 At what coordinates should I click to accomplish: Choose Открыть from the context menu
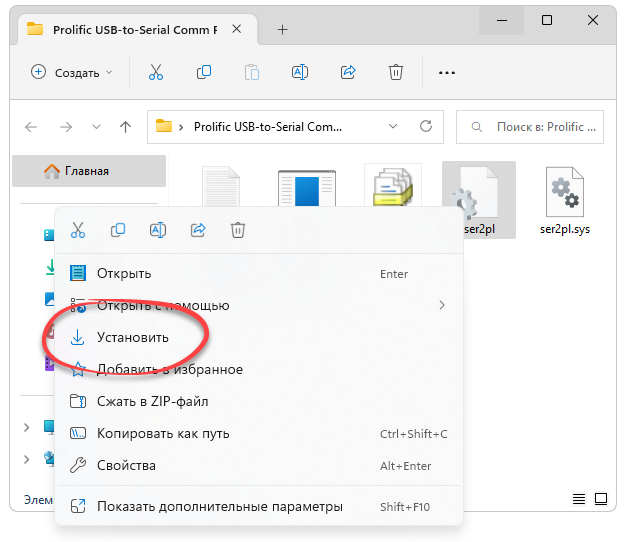point(259,274)
